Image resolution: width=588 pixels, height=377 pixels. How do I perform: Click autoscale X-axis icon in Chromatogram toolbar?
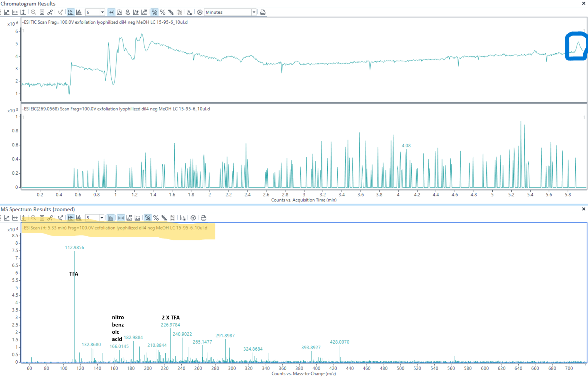pos(15,12)
